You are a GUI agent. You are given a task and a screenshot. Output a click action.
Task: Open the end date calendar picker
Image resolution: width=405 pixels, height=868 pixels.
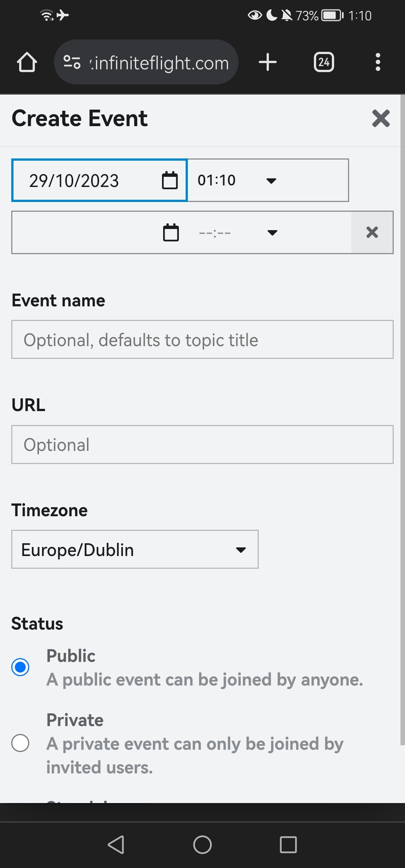(171, 232)
